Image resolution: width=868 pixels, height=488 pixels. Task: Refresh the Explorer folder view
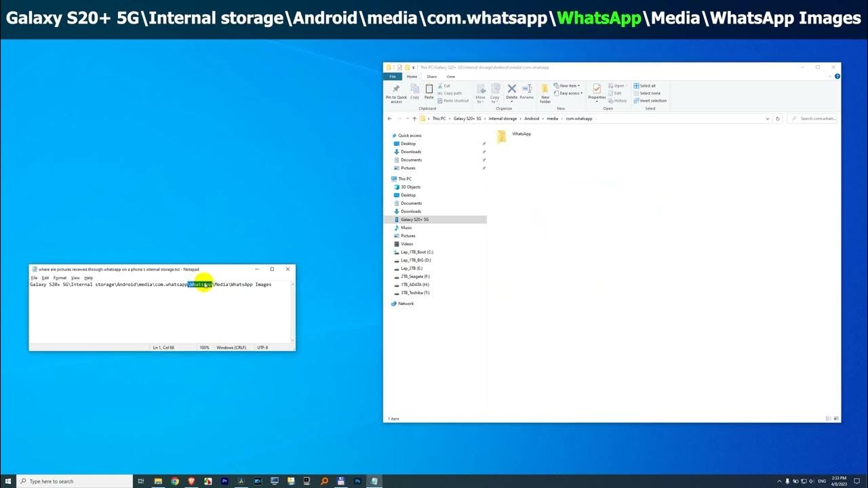click(x=778, y=119)
